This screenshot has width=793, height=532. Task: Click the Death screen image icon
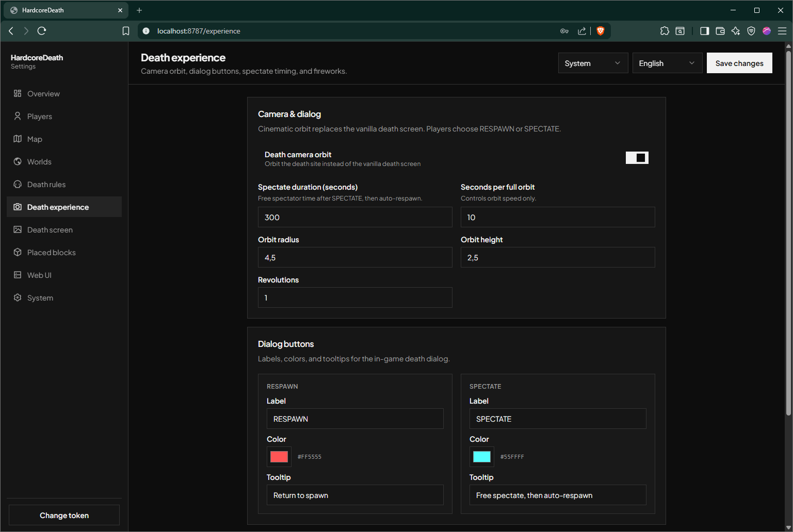[x=18, y=229]
